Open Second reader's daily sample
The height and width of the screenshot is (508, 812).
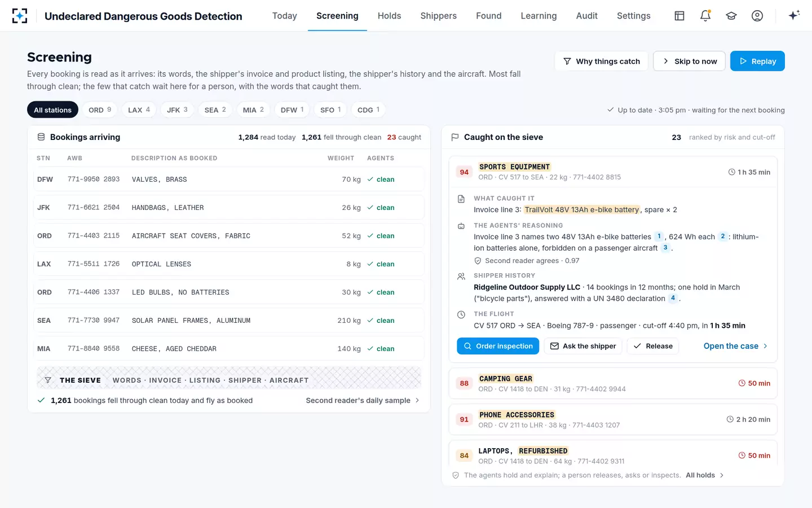[363, 400]
